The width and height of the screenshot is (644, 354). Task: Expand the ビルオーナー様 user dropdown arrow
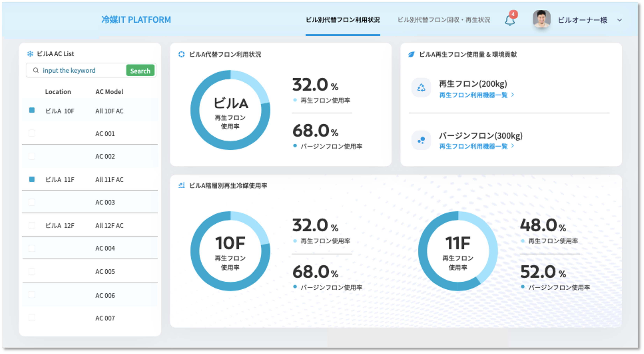pos(619,20)
